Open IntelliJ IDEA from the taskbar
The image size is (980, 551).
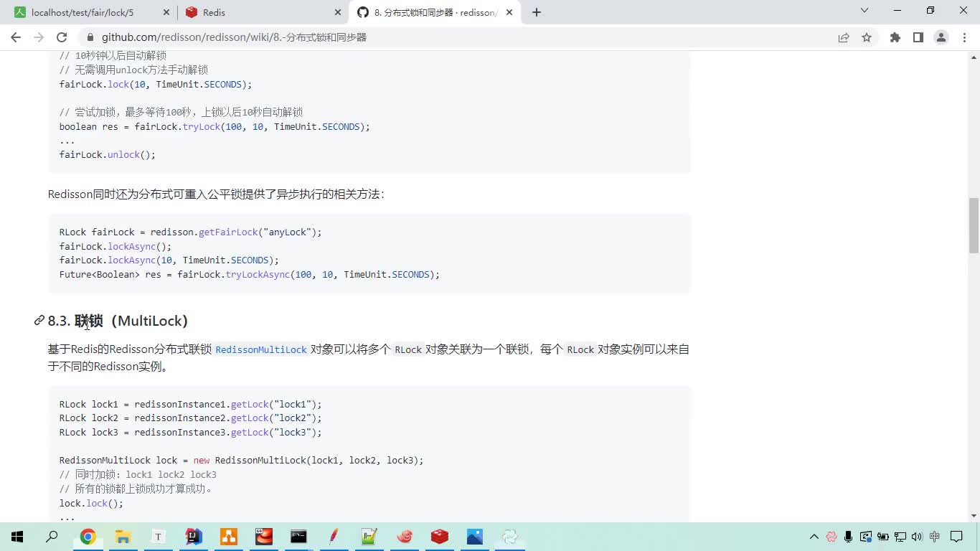193,537
